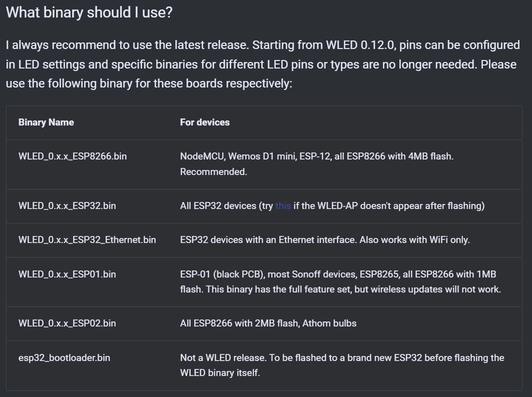Click the NodeMCU, Wemos D1 mini description
Image resolution: width=532 pixels, height=397 pixels.
[x=317, y=156]
